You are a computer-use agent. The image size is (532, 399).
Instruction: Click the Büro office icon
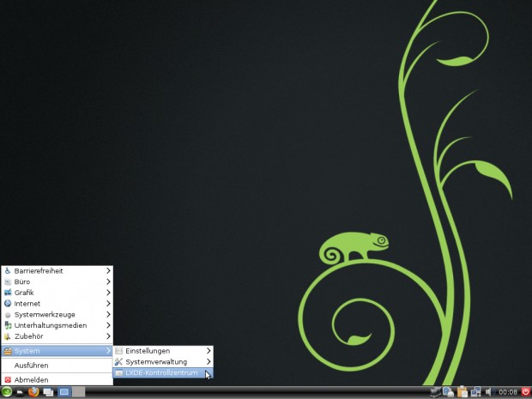[8, 281]
